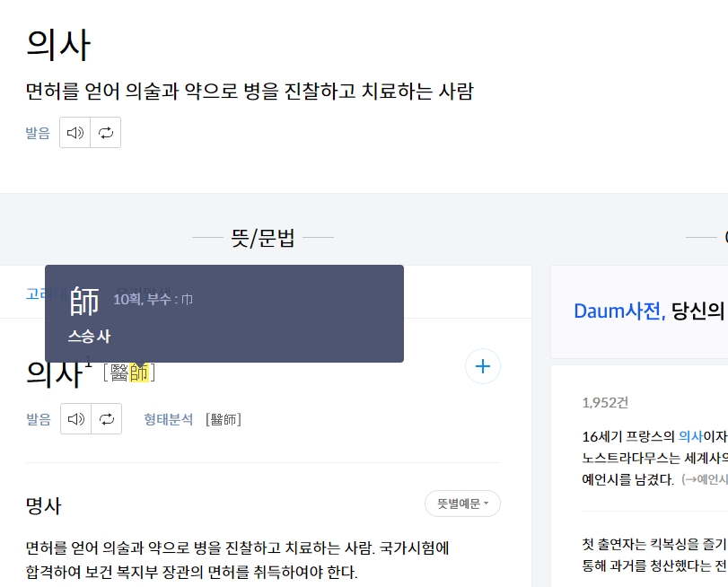Toggle repeat pronunciation under top headword 의사
The width and height of the screenshot is (728, 587).
[105, 133]
